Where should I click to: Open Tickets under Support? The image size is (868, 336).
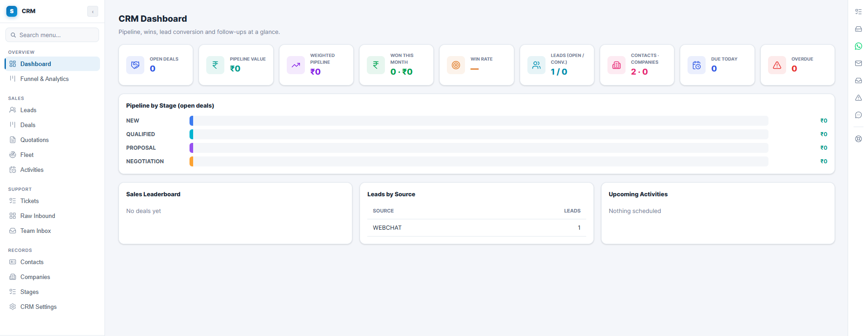click(52, 201)
